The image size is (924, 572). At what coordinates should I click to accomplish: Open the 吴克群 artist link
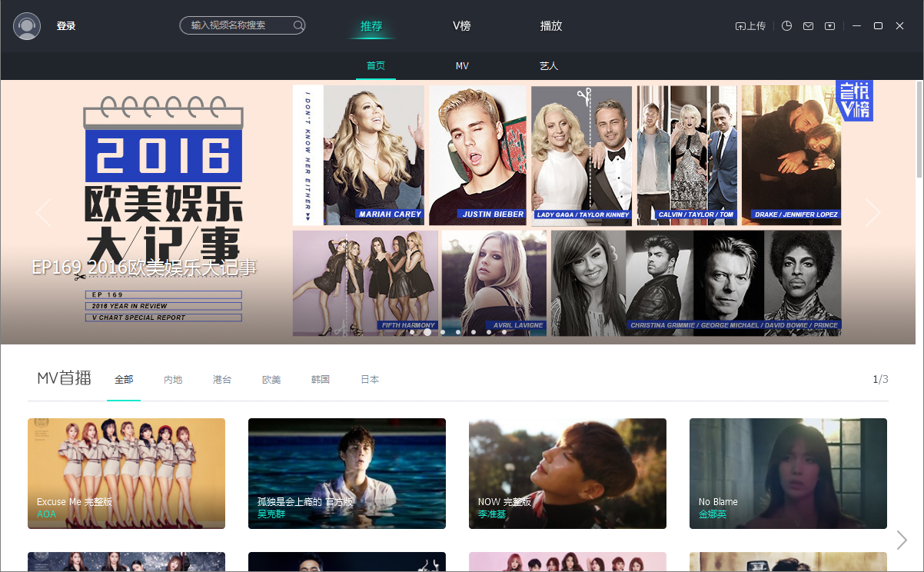click(x=271, y=514)
